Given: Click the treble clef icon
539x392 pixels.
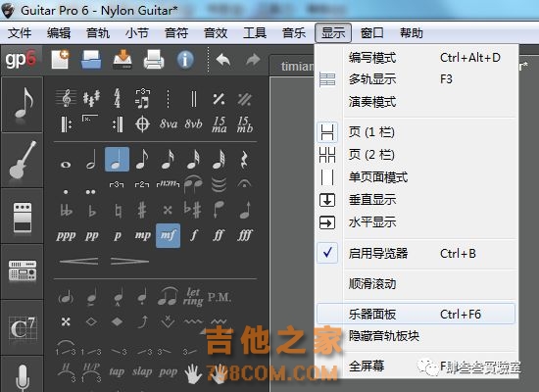Looking at the screenshot, I should [66, 98].
